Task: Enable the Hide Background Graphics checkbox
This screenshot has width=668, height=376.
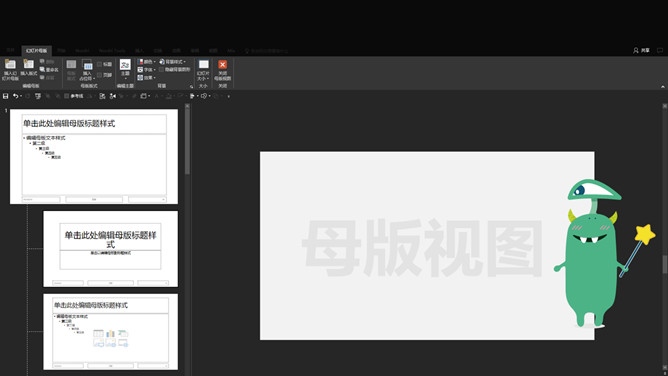Action: (161, 69)
